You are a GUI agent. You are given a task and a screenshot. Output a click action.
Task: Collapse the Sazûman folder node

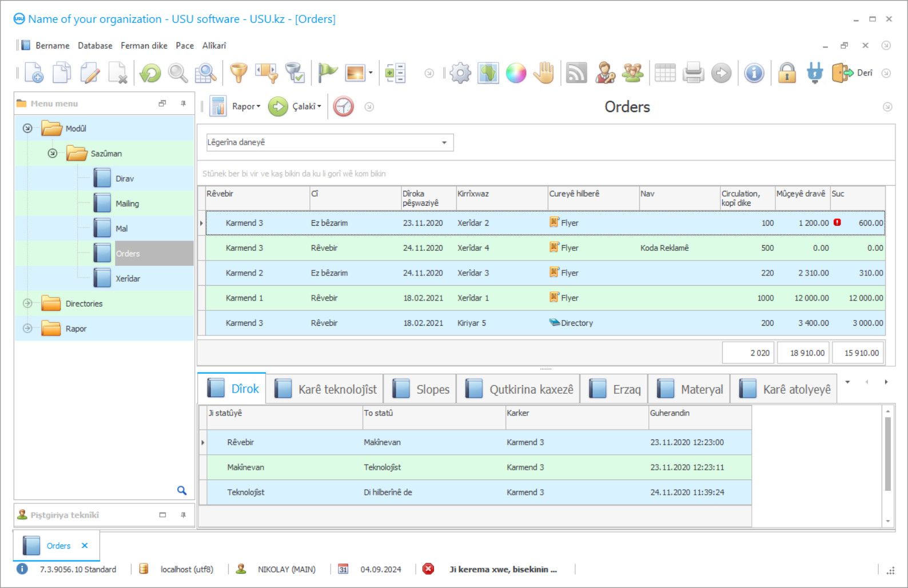click(x=53, y=153)
